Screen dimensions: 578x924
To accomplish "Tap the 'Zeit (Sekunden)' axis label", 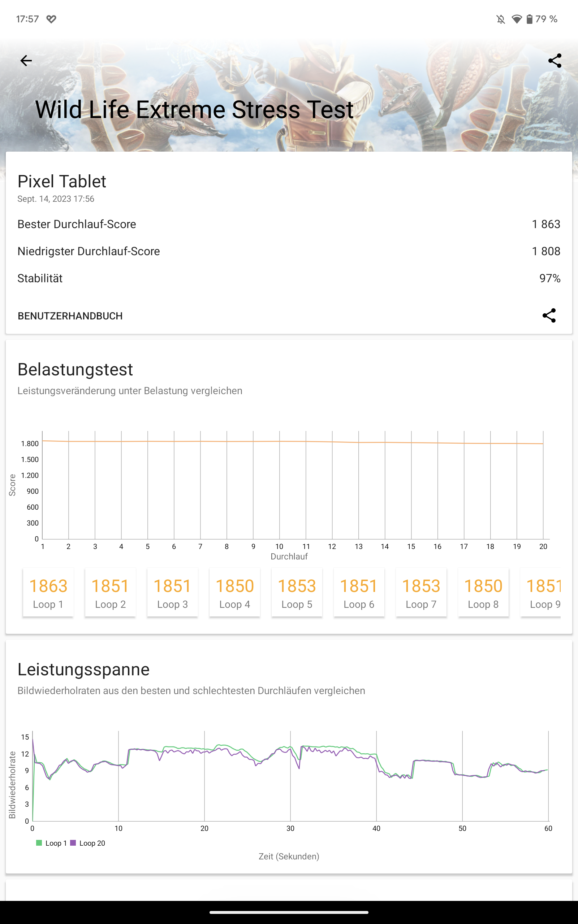I will click(x=289, y=857).
